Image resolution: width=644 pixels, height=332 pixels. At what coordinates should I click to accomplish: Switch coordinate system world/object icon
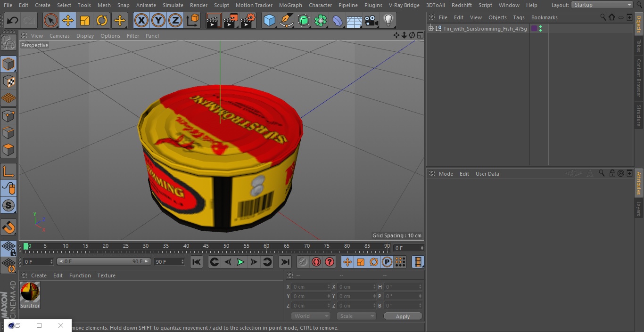coord(193,20)
